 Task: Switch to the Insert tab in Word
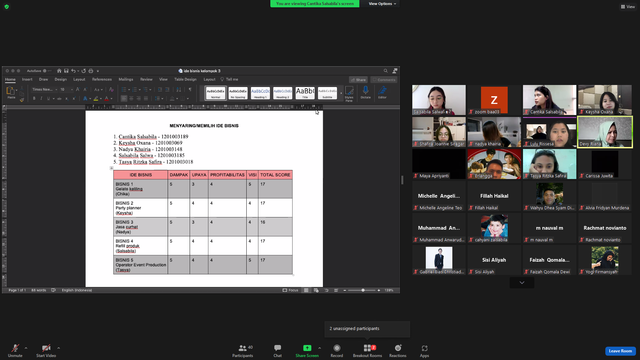click(x=27, y=79)
